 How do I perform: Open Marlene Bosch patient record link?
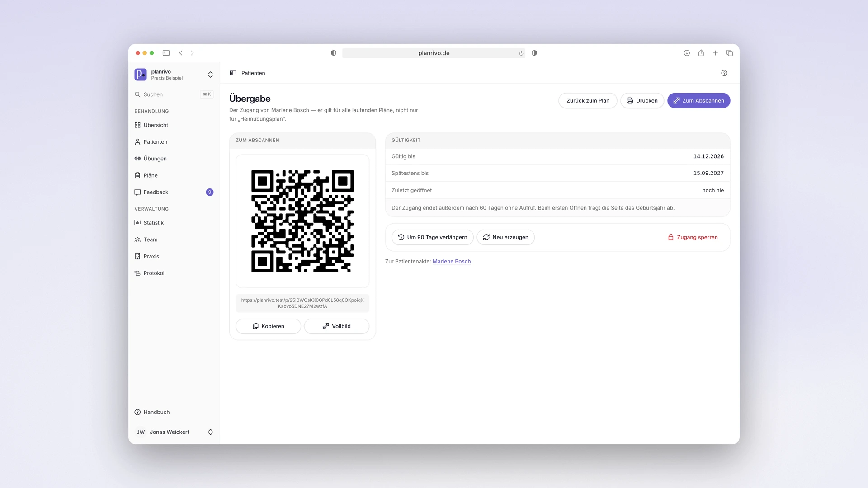452,262
